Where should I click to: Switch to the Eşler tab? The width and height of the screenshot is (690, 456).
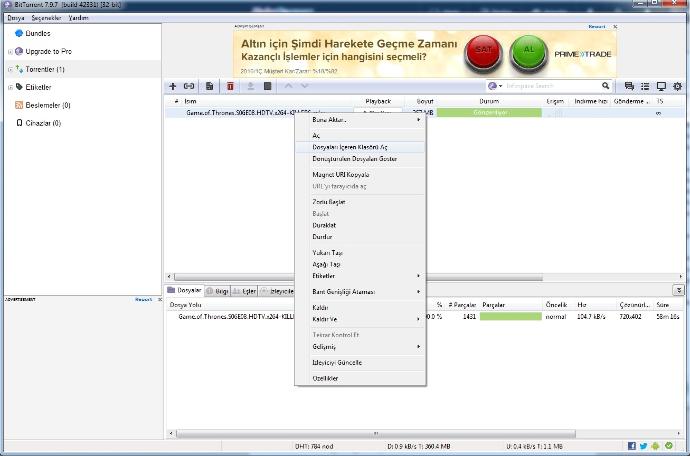click(x=244, y=291)
